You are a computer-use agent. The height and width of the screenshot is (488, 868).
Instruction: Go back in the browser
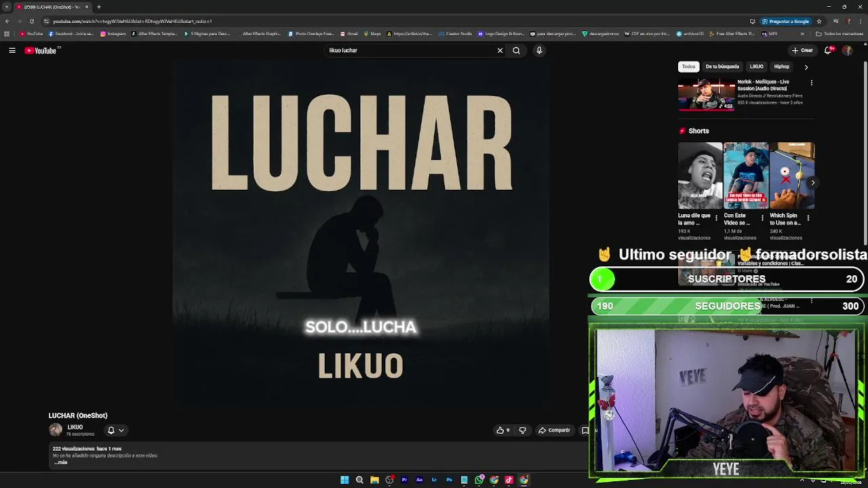pos(7,21)
